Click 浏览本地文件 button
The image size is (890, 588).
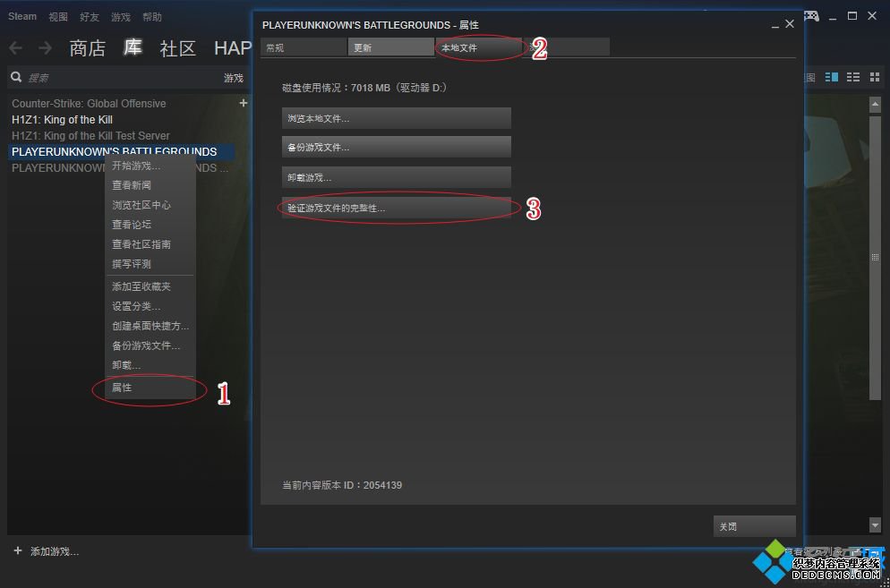396,119
